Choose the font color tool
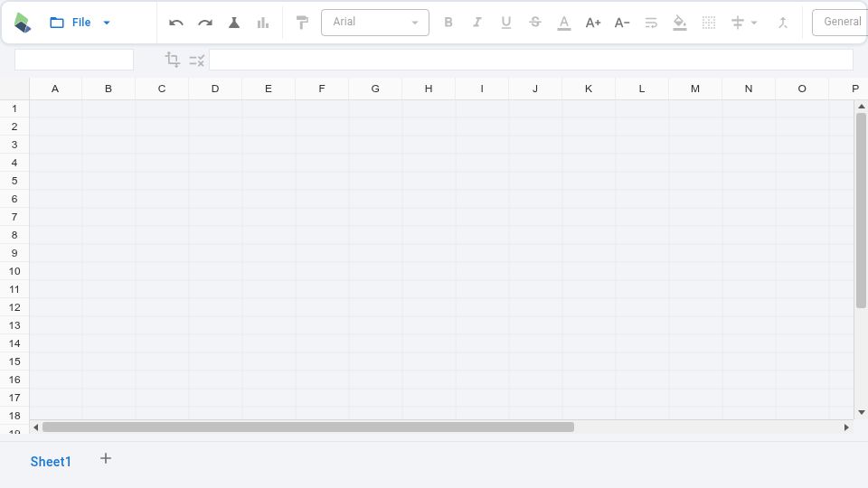This screenshot has width=868, height=488. (x=564, y=23)
